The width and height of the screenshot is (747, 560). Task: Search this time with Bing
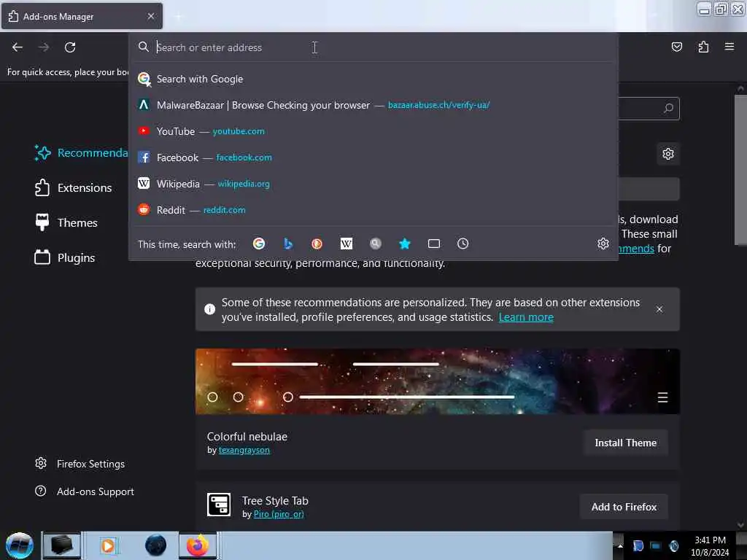(287, 244)
